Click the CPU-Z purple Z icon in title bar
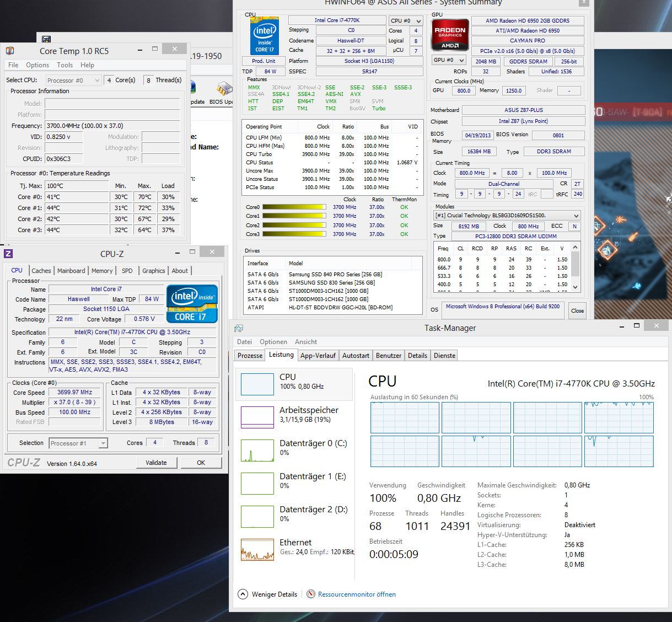 point(8,254)
